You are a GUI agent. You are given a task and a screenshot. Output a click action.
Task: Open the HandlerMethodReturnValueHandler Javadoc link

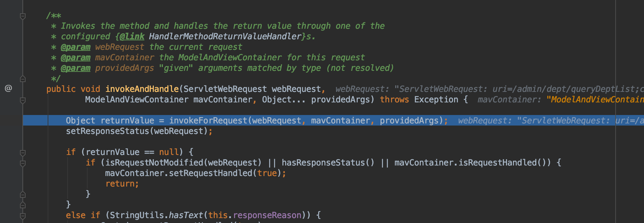pyautogui.click(x=225, y=36)
